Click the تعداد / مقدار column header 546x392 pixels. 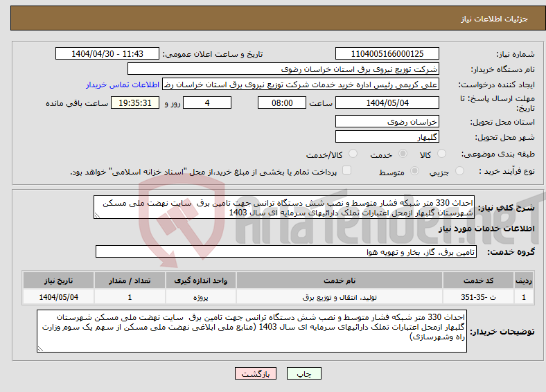(130, 280)
